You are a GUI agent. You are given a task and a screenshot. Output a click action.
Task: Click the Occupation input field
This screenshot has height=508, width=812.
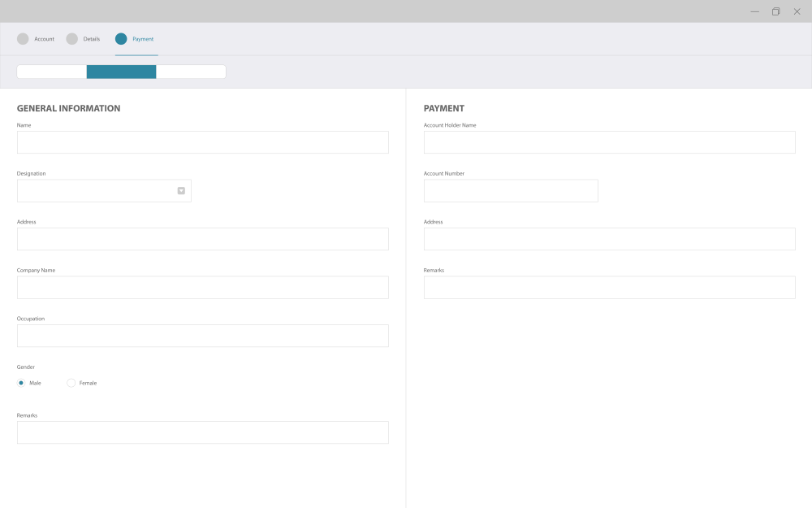point(202,336)
